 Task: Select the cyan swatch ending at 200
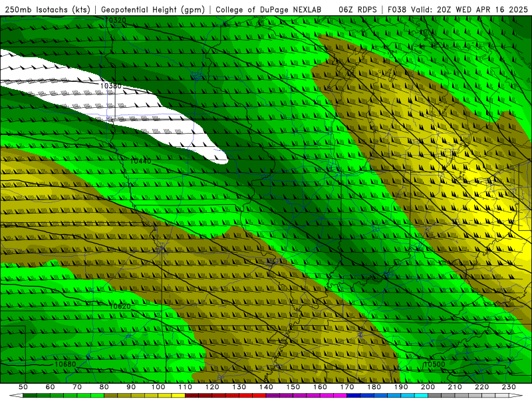pyautogui.click(x=422, y=396)
